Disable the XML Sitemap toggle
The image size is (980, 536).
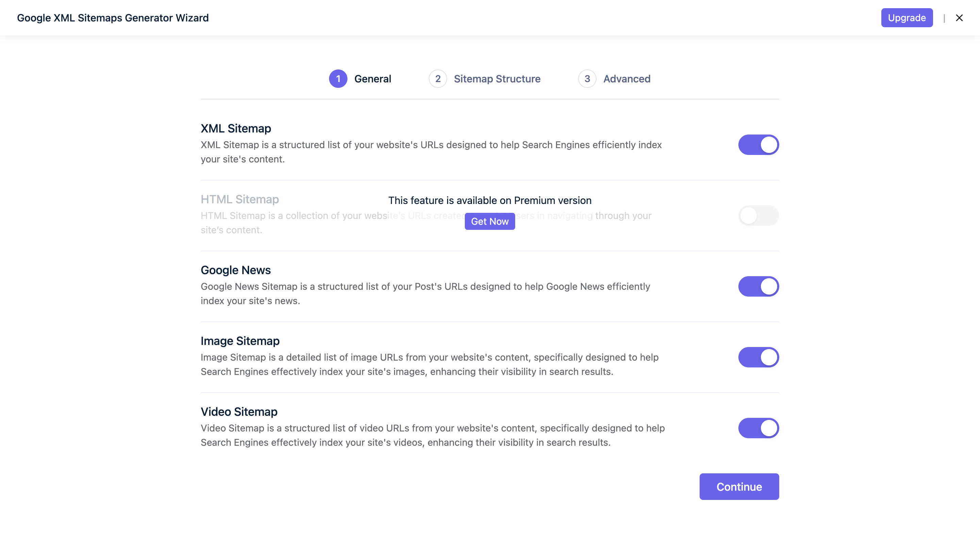click(x=758, y=145)
